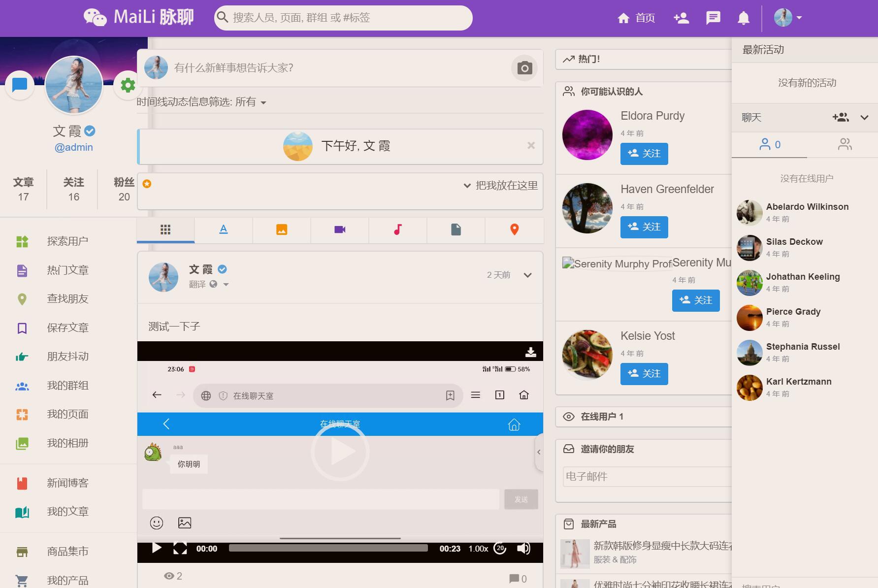Viewport: 878px width, 588px height.
Task: Open the green settings gear beside profile photo
Action: tap(128, 85)
